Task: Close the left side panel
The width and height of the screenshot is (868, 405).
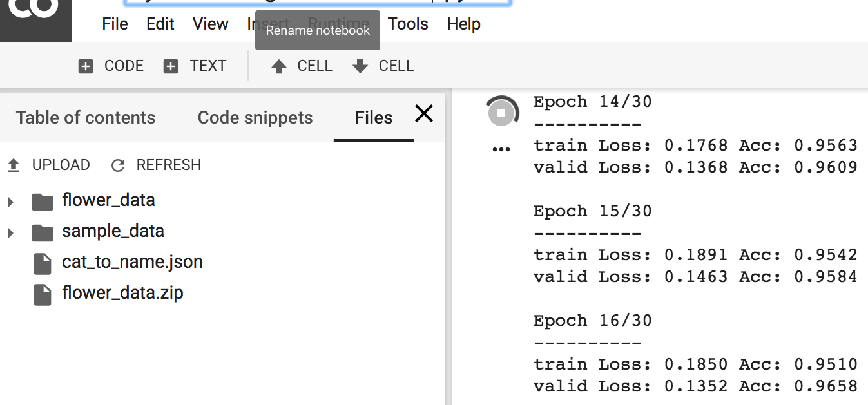Action: pos(424,114)
